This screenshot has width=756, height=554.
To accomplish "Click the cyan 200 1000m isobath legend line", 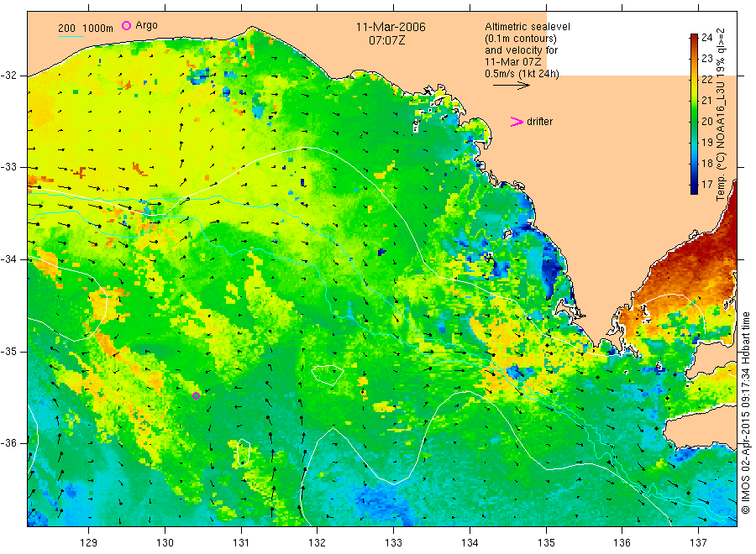I will pyautogui.click(x=71, y=36).
